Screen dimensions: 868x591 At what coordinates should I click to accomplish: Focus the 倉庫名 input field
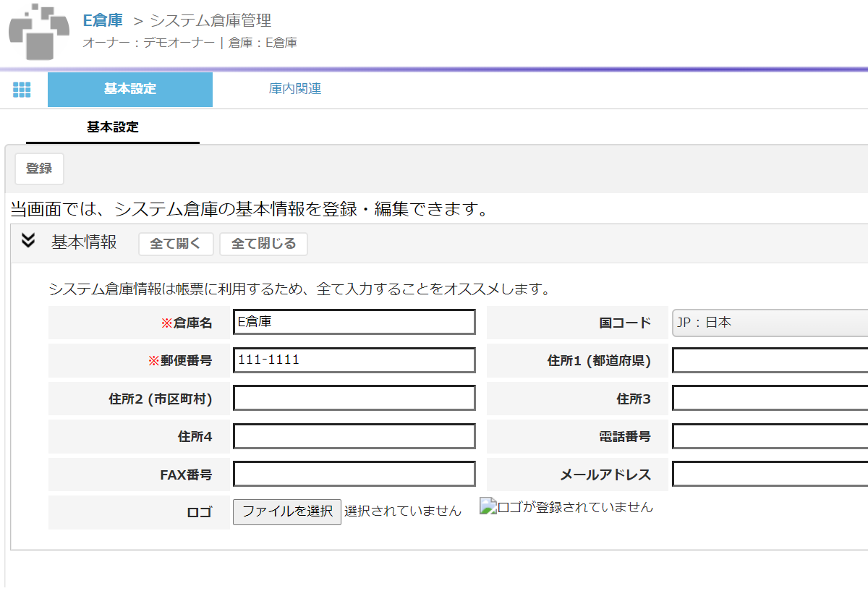(354, 323)
